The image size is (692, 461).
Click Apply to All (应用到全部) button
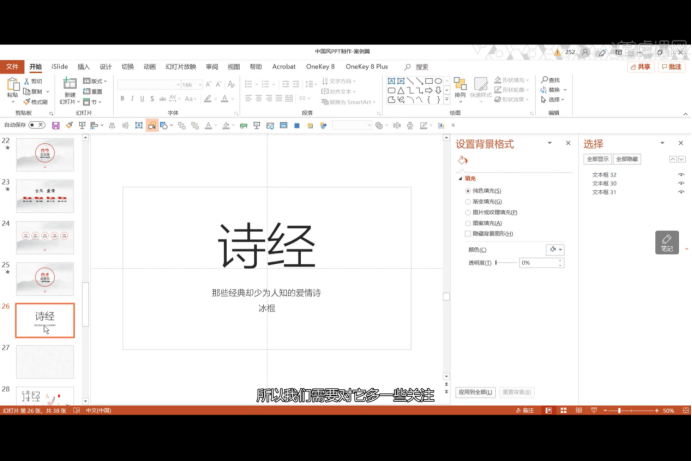475,392
